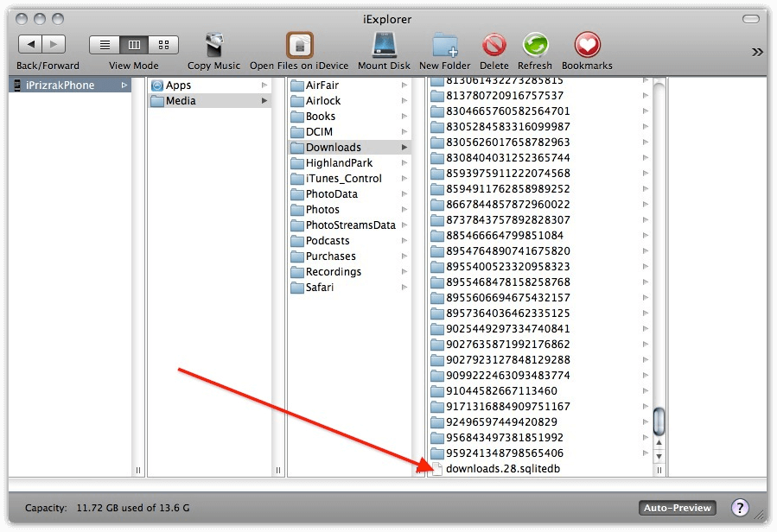Open the Recordings folder
The width and height of the screenshot is (777, 532).
pyautogui.click(x=350, y=272)
